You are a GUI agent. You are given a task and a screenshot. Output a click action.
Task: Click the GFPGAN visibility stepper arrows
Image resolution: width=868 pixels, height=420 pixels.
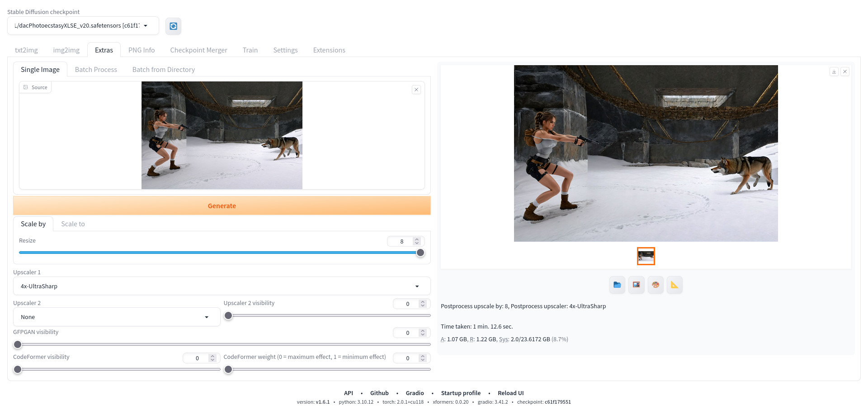pyautogui.click(x=423, y=333)
